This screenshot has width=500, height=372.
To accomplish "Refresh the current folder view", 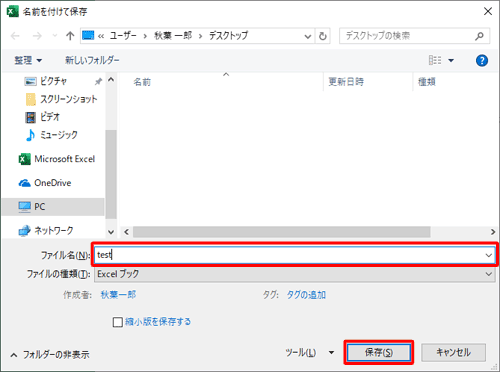I will (x=322, y=36).
